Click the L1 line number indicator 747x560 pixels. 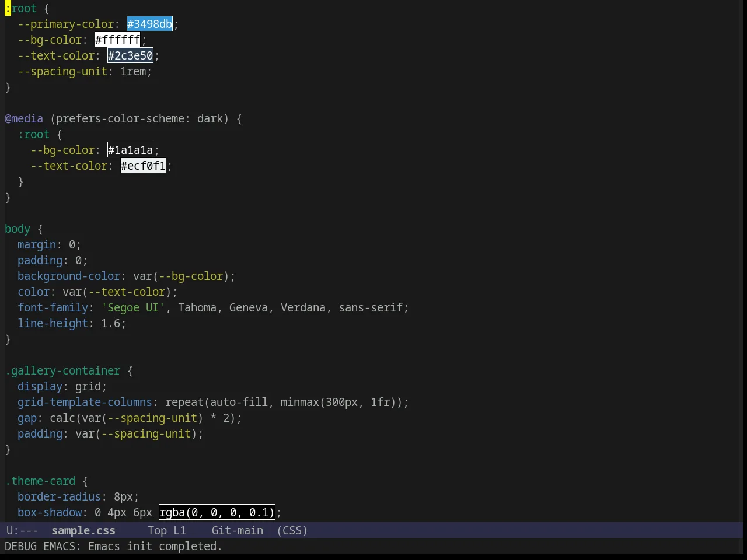[x=180, y=530]
